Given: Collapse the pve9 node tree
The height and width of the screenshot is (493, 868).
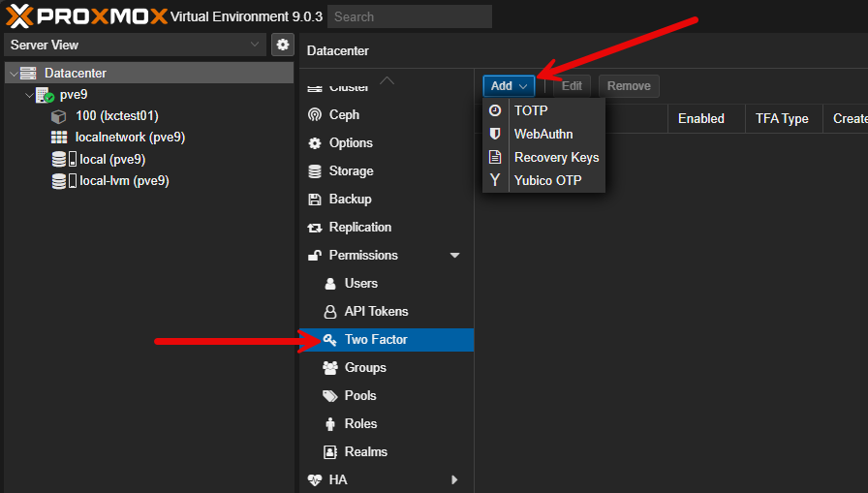Looking at the screenshot, I should click(x=27, y=95).
